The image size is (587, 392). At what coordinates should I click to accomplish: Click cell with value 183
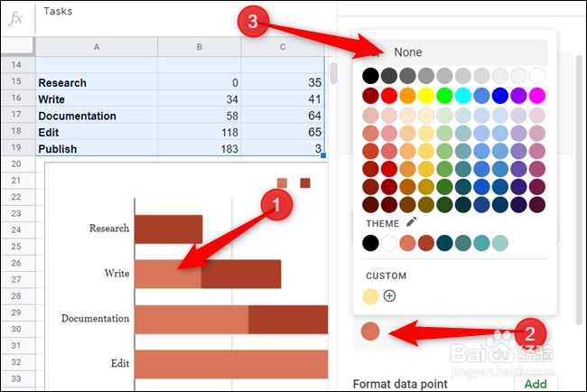point(200,148)
